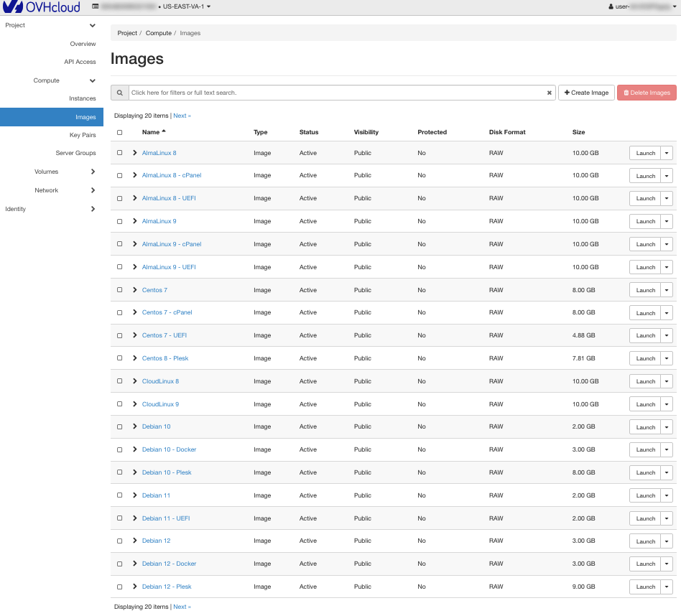Image resolution: width=681 pixels, height=616 pixels.
Task: Go to Instances in the sidebar
Action: 83,98
